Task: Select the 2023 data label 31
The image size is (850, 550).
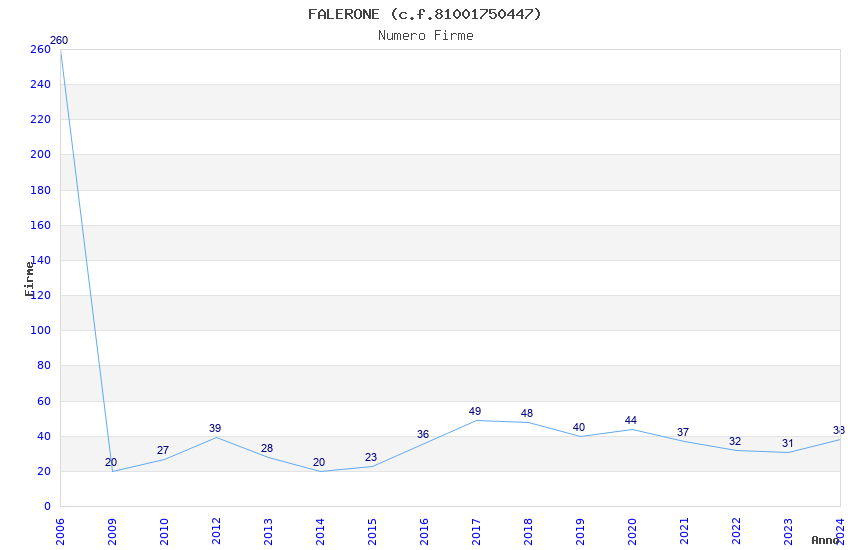Action: pos(788,444)
